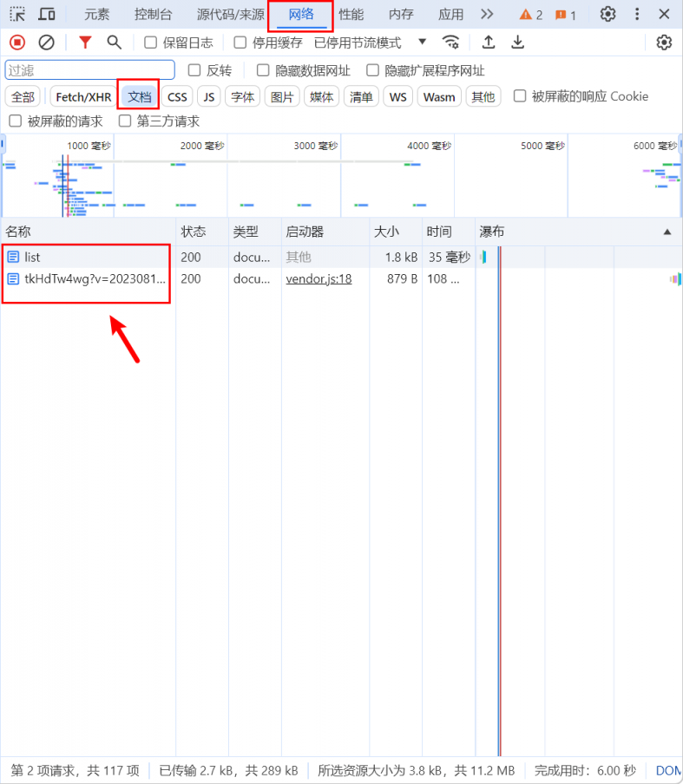The height and width of the screenshot is (784, 683).
Task: Enable the 保留日志 checkbox
Action: [x=151, y=42]
